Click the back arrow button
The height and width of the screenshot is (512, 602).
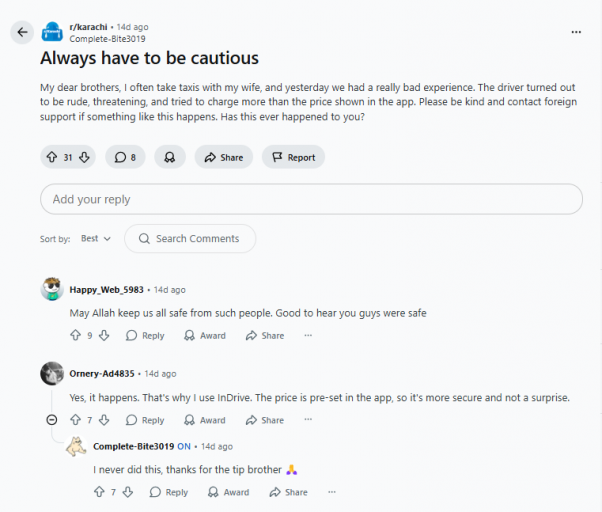tap(22, 32)
